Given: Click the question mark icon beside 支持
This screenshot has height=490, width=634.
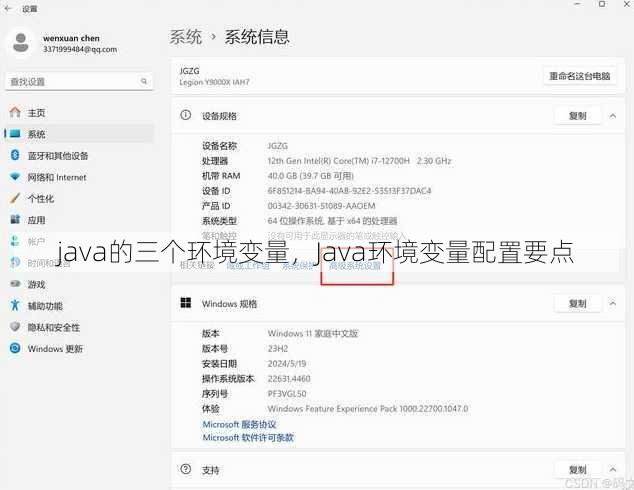Looking at the screenshot, I should click(185, 469).
